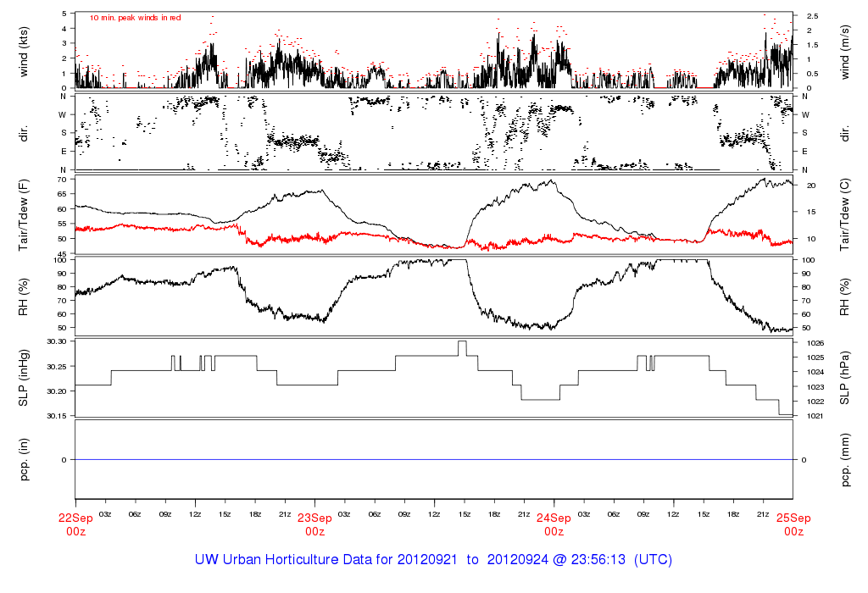Image resolution: width=868 pixels, height=593 pixels.
Task: Click the 'SLP (hPa)' axis label
Action: point(844,378)
